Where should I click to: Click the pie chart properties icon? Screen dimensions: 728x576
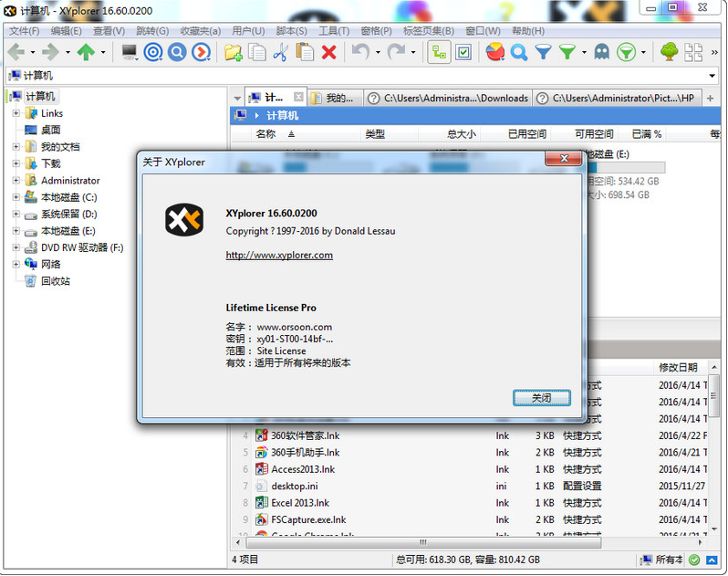(495, 52)
